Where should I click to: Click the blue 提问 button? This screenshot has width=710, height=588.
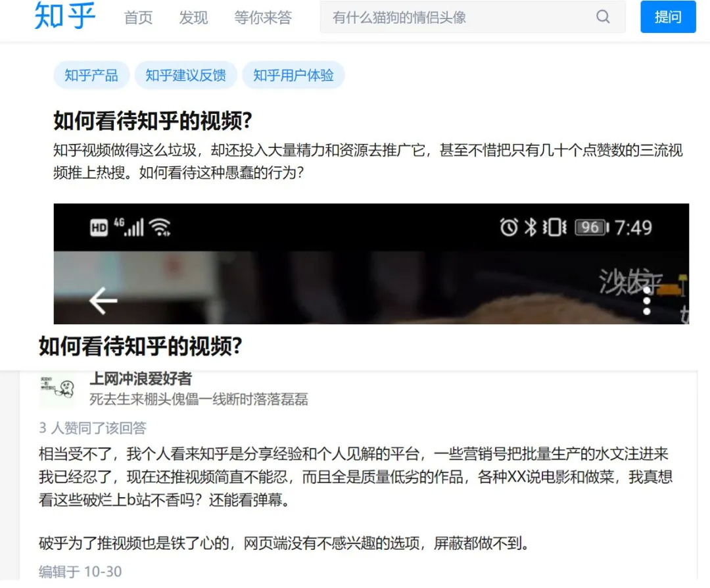click(x=668, y=16)
